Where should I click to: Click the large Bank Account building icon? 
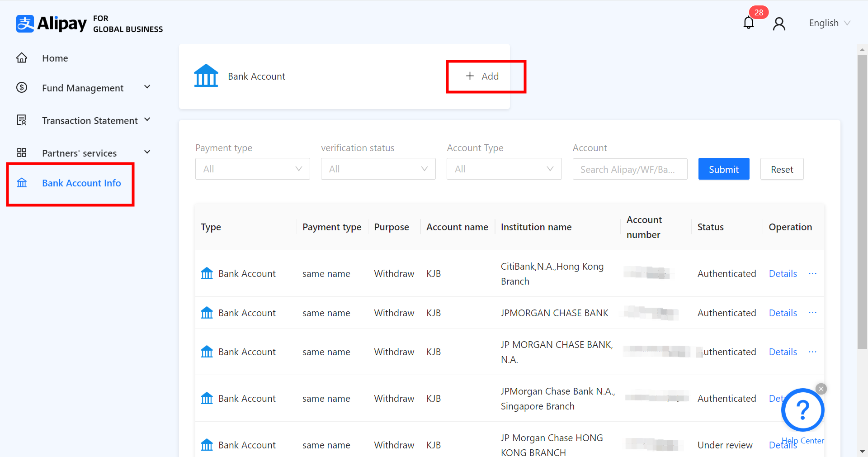tap(206, 76)
